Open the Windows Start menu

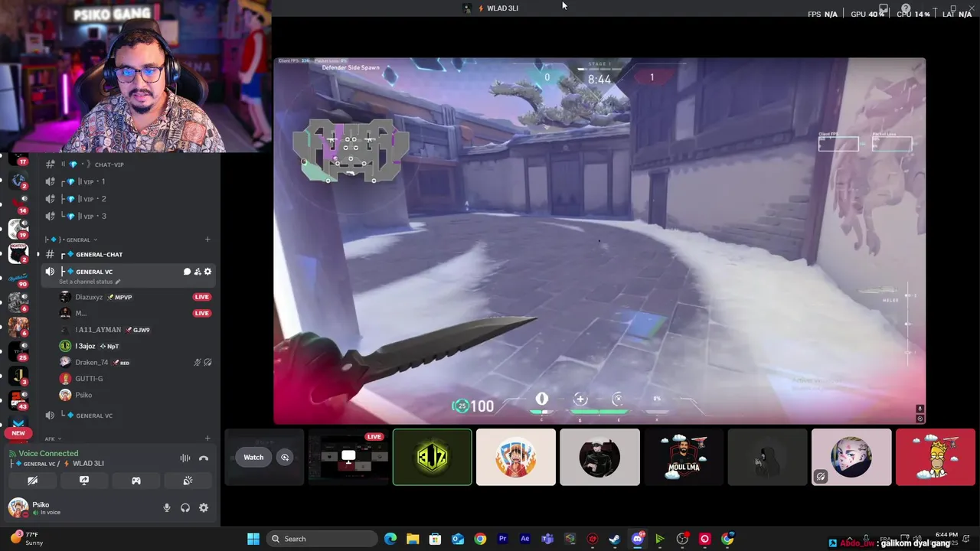tap(253, 539)
